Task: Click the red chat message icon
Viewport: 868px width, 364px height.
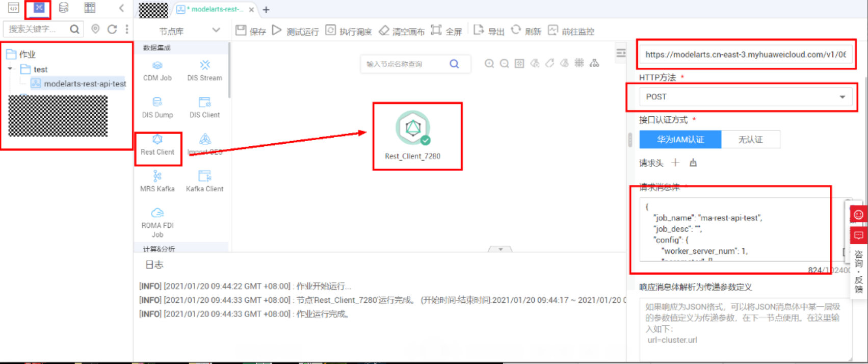Action: click(x=858, y=235)
